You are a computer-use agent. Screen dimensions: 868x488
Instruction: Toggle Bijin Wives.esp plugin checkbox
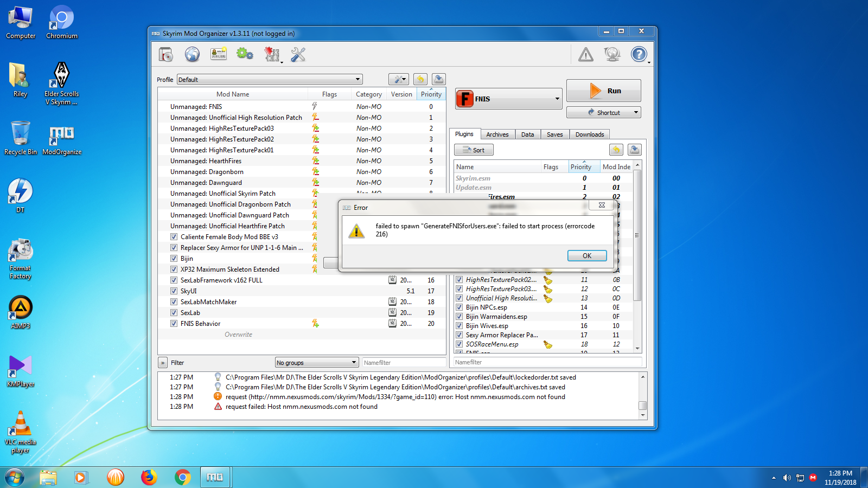pyautogui.click(x=459, y=326)
